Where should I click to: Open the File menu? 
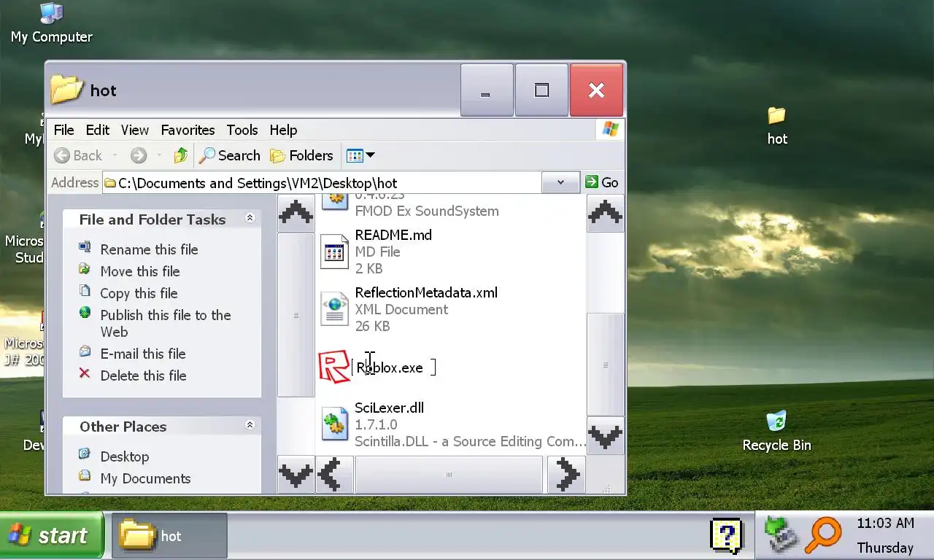(63, 130)
